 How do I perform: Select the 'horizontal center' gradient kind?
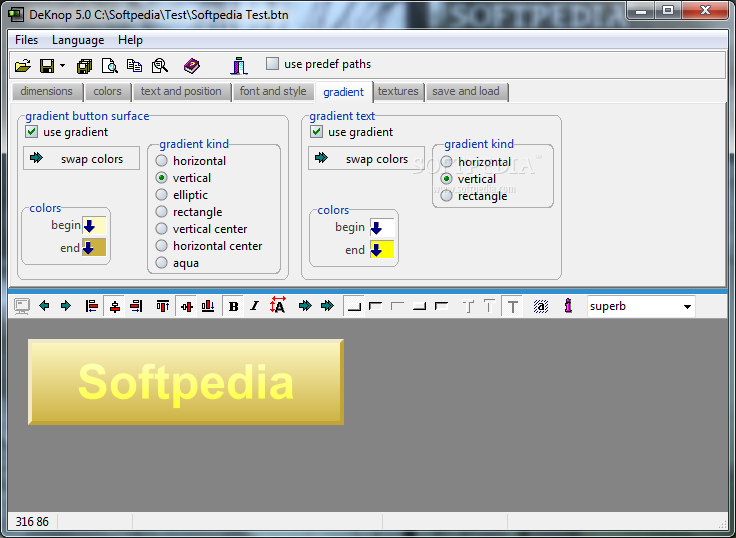click(161, 246)
